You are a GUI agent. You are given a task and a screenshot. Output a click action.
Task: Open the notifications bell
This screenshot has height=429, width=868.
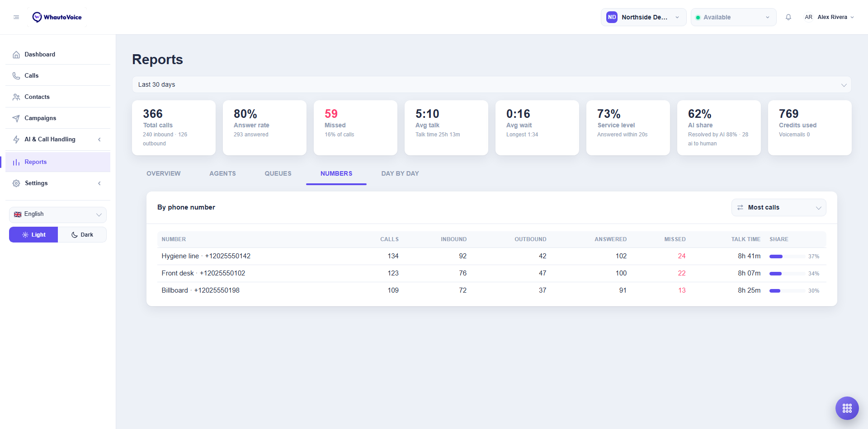[788, 17]
